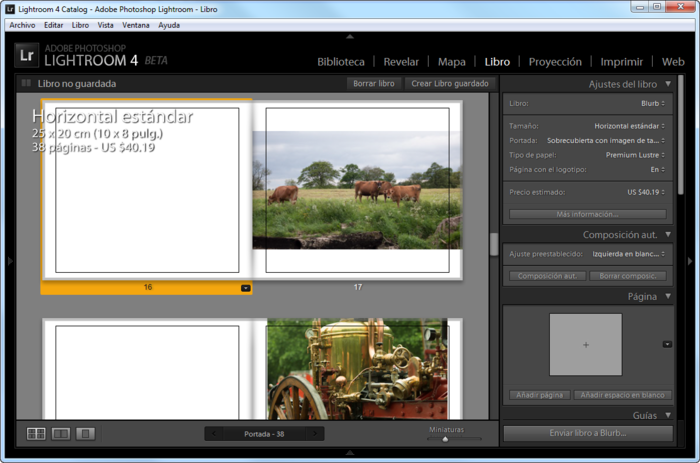The height and width of the screenshot is (463, 700).
Task: Collapse Ajustes del libro panel
Action: [x=668, y=84]
